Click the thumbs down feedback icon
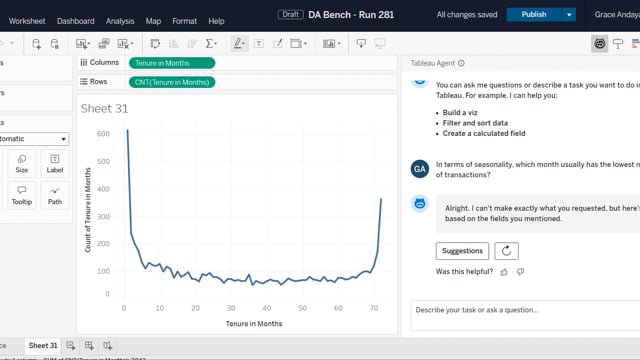Viewport: 640px width, 360px height. point(520,272)
